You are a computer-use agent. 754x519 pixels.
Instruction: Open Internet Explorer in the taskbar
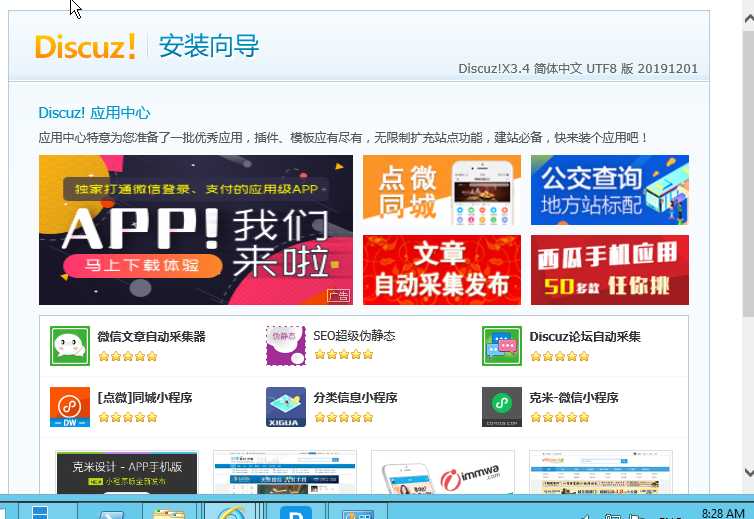[230, 511]
